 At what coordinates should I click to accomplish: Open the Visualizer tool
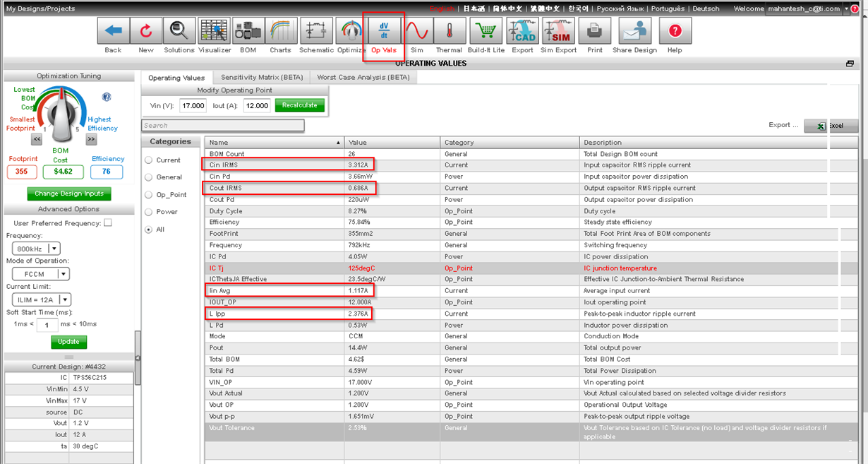pos(215,31)
